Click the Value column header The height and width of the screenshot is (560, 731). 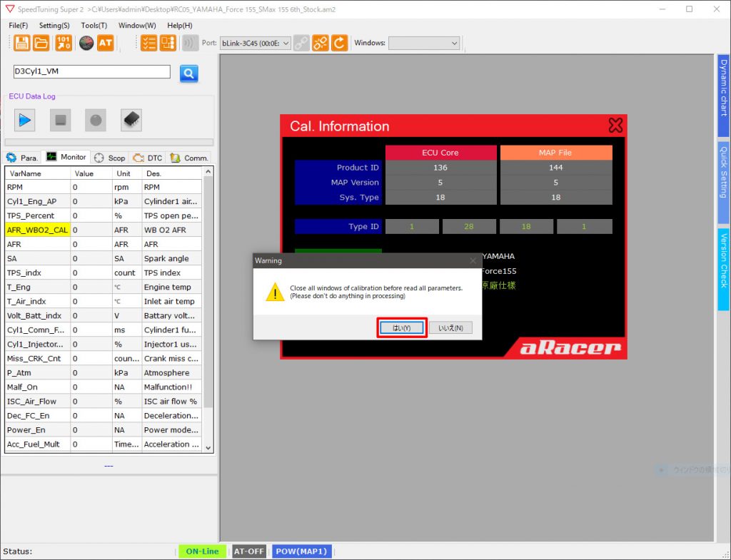(91, 173)
